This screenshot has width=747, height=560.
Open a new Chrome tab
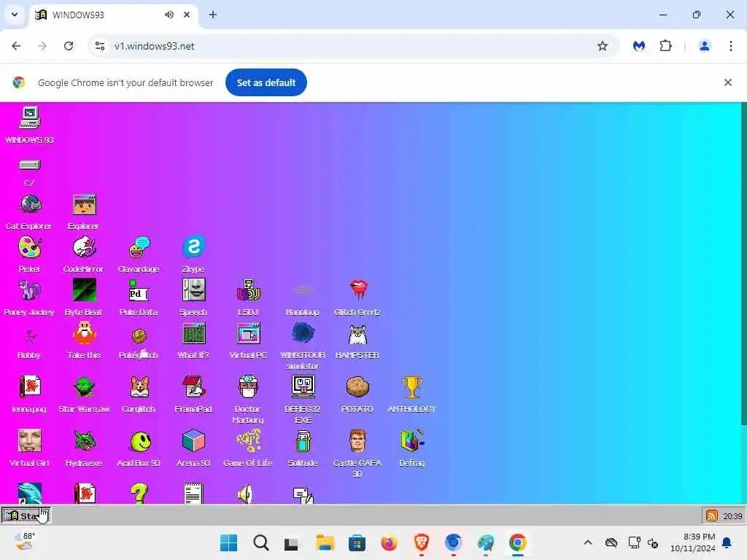click(x=213, y=15)
